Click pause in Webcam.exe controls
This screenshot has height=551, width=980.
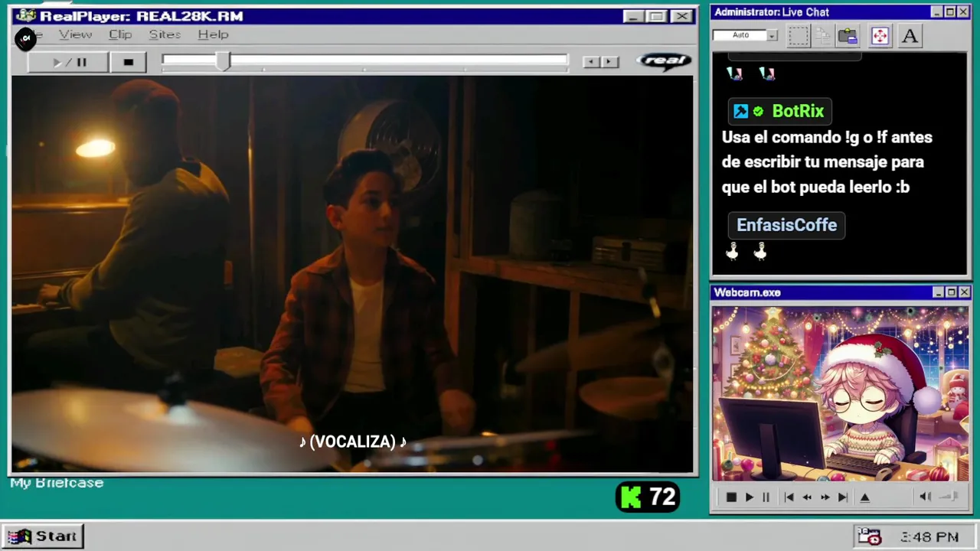coord(766,497)
